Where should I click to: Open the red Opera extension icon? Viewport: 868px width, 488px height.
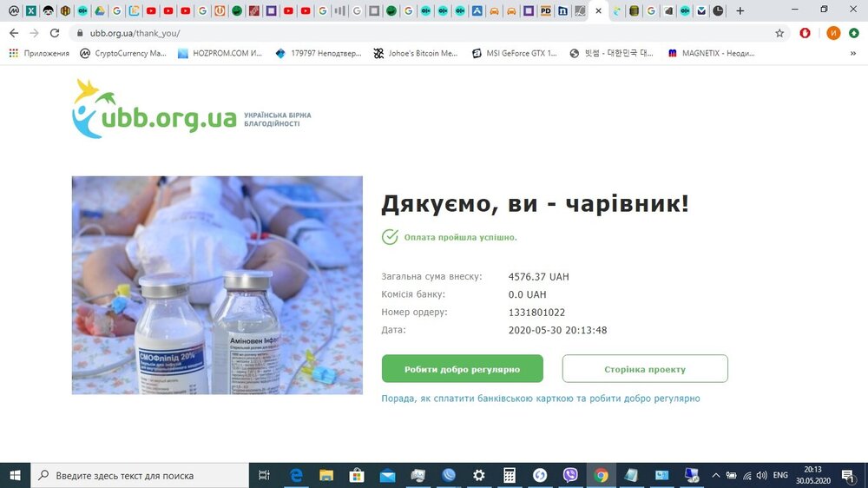805,33
